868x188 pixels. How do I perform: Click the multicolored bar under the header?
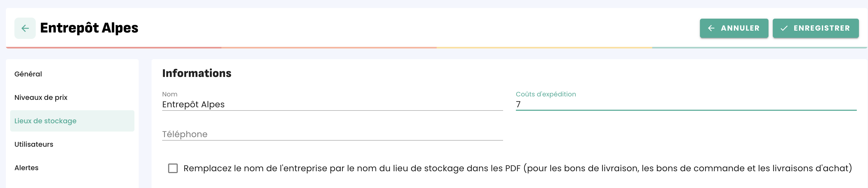coord(436,48)
